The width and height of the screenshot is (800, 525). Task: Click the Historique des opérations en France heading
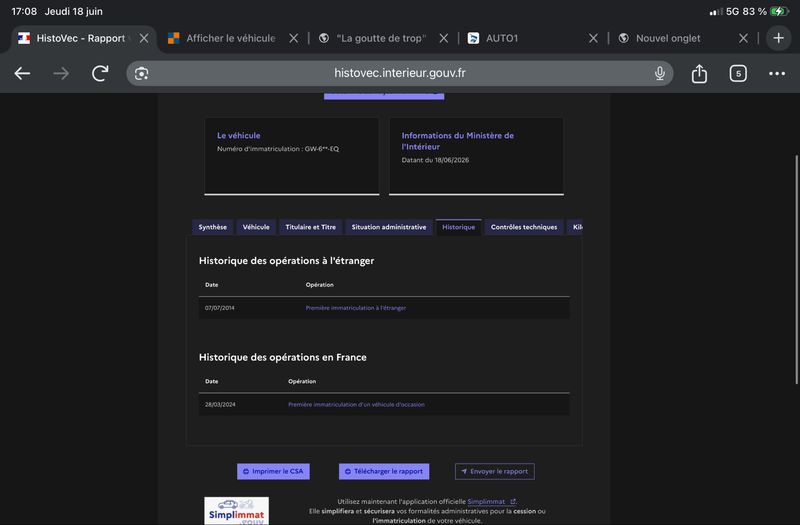(283, 357)
